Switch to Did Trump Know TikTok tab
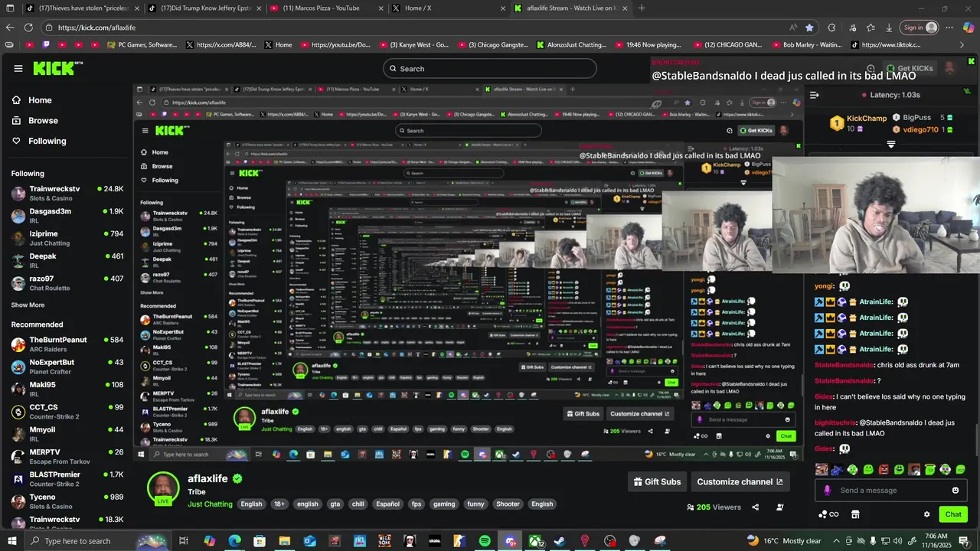Image resolution: width=980 pixels, height=551 pixels. 204,8
